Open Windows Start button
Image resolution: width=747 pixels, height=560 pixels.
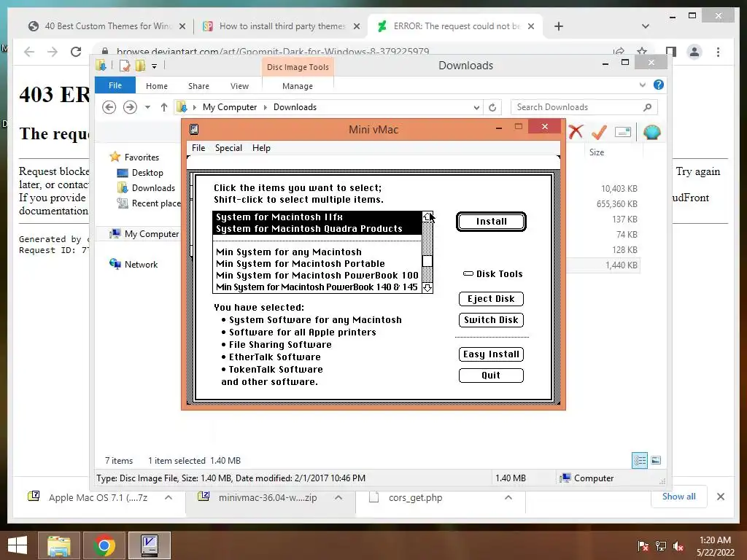[x=18, y=545]
